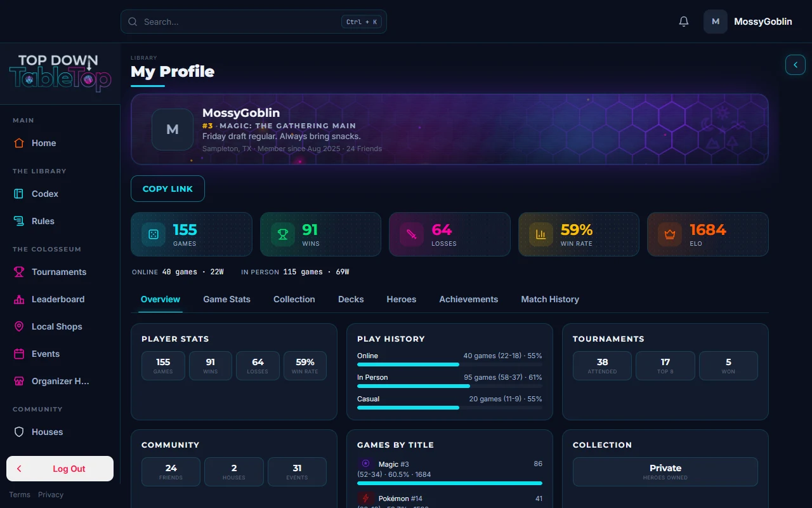
Task: Click the Local Shops pin icon
Action: point(19,326)
